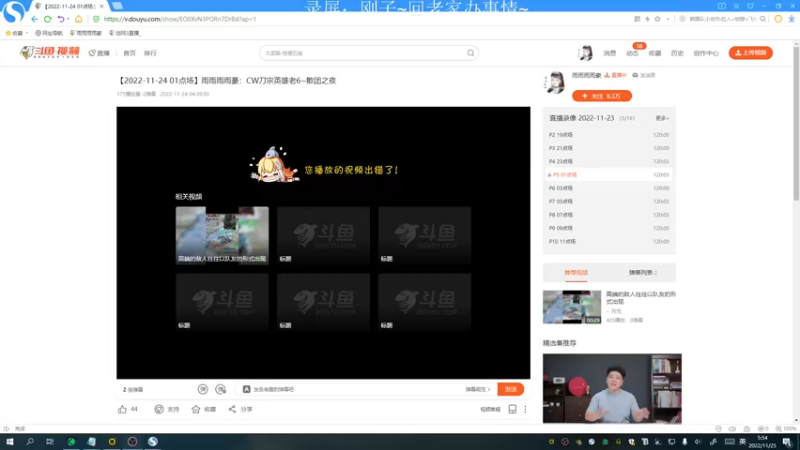Switch to the 弹幕列表 tab
This screenshot has width=800, height=450.
pyautogui.click(x=642, y=272)
